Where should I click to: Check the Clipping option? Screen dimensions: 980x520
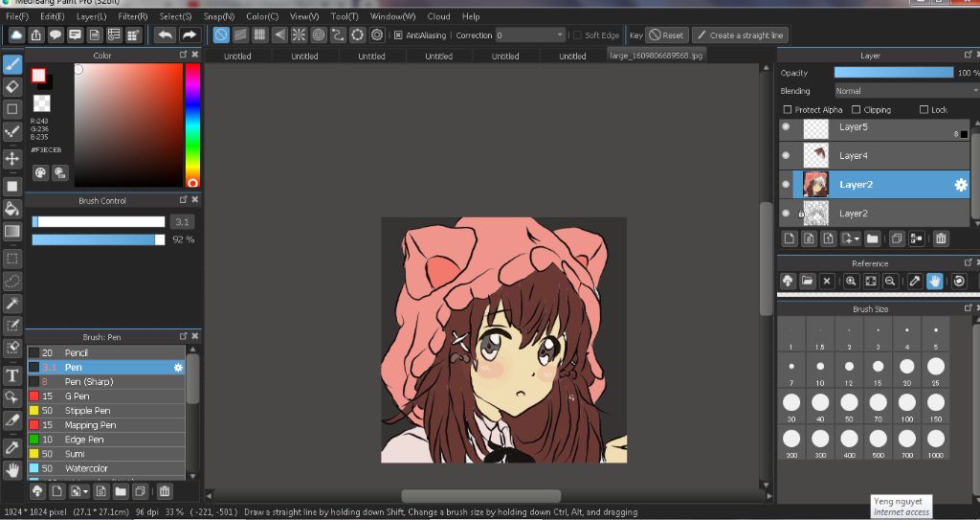[x=857, y=109]
